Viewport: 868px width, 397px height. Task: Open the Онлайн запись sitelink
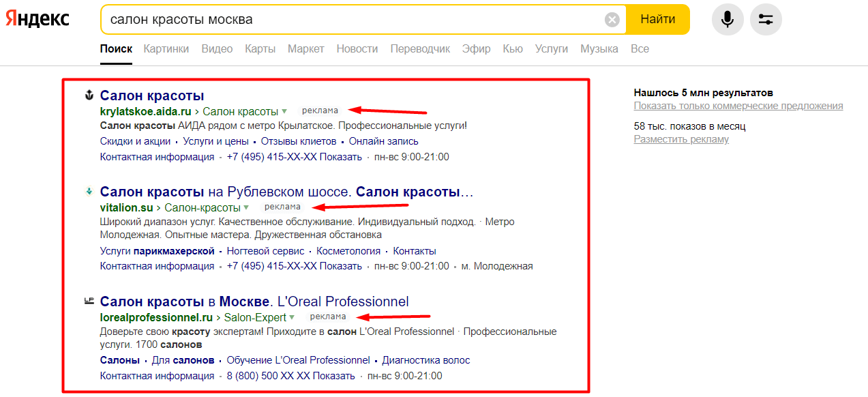pyautogui.click(x=384, y=141)
